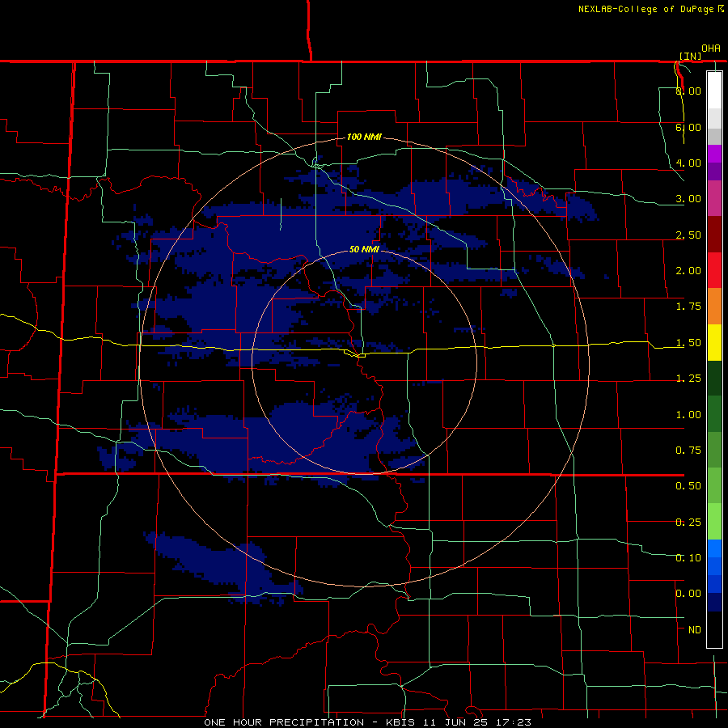Click the 0.50 legend value
The image size is (728, 728).
click(x=688, y=486)
